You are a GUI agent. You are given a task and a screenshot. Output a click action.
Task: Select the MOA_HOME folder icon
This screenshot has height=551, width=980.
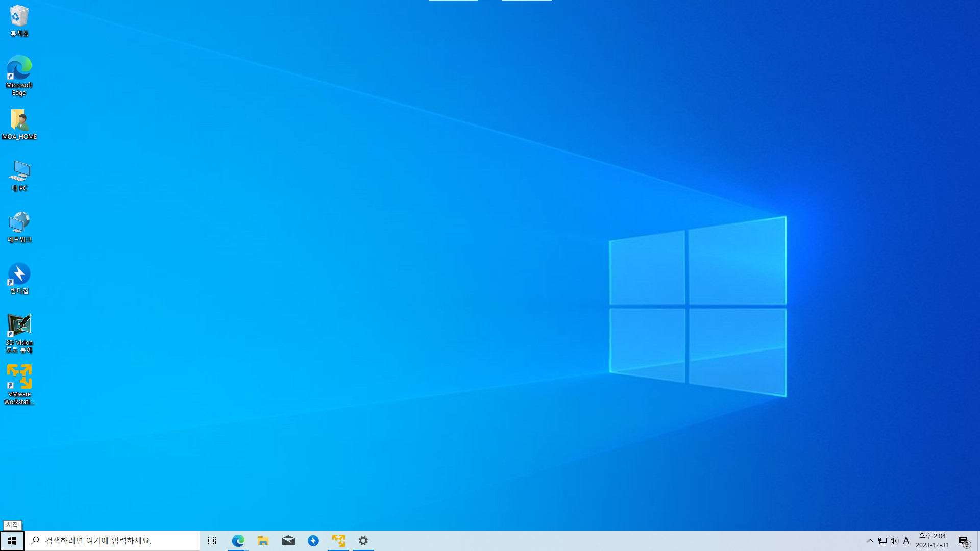click(19, 124)
